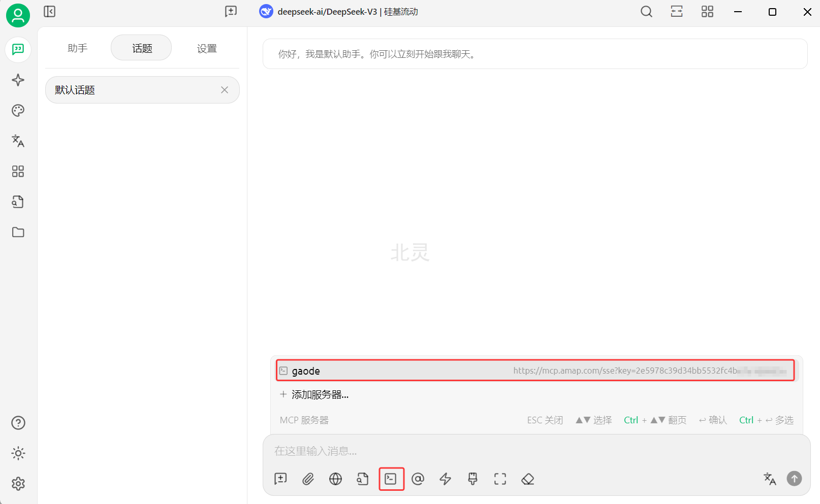Switch to the 设置 tab
The width and height of the screenshot is (820, 504).
pos(207,48)
